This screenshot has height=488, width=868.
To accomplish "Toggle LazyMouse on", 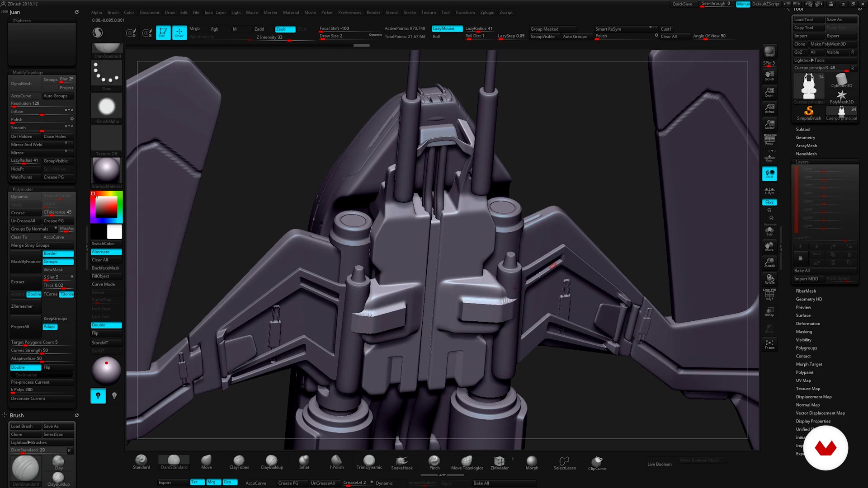I will point(447,28).
